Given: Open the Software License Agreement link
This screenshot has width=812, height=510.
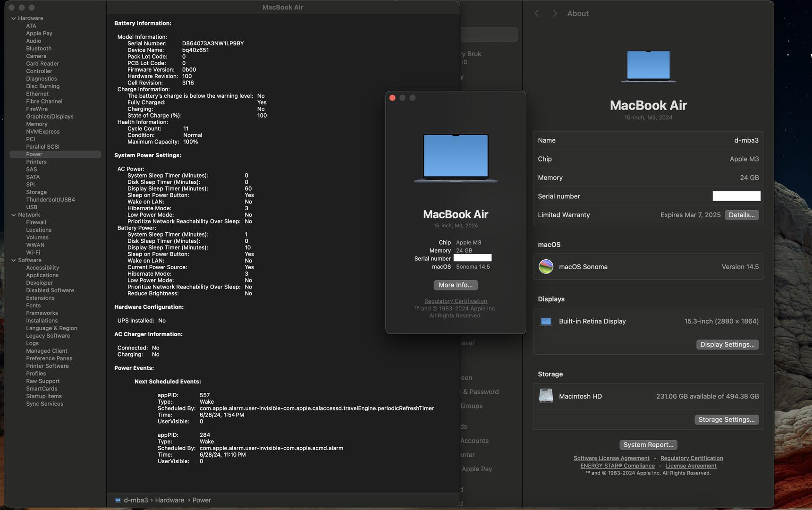Looking at the screenshot, I should click(x=611, y=459).
